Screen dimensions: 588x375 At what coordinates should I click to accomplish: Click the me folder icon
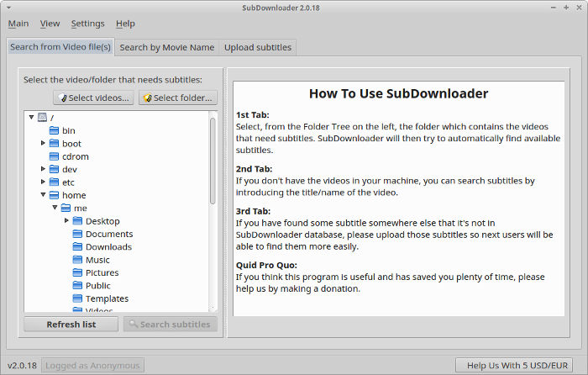coord(66,208)
